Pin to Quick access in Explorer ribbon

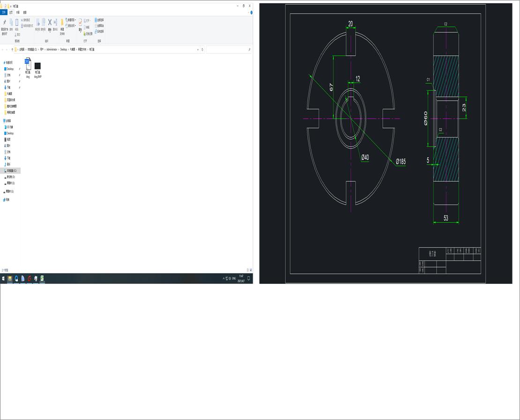[x=5, y=27]
